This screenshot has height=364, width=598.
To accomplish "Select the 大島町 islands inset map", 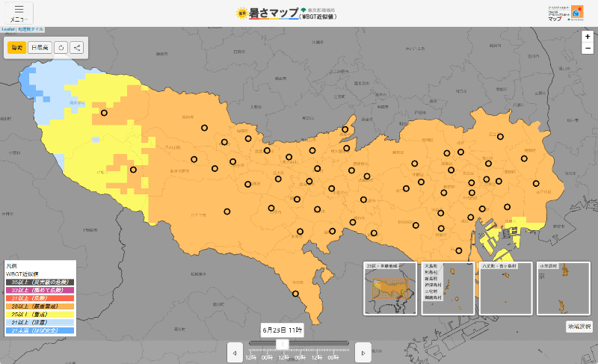I will click(x=448, y=289).
